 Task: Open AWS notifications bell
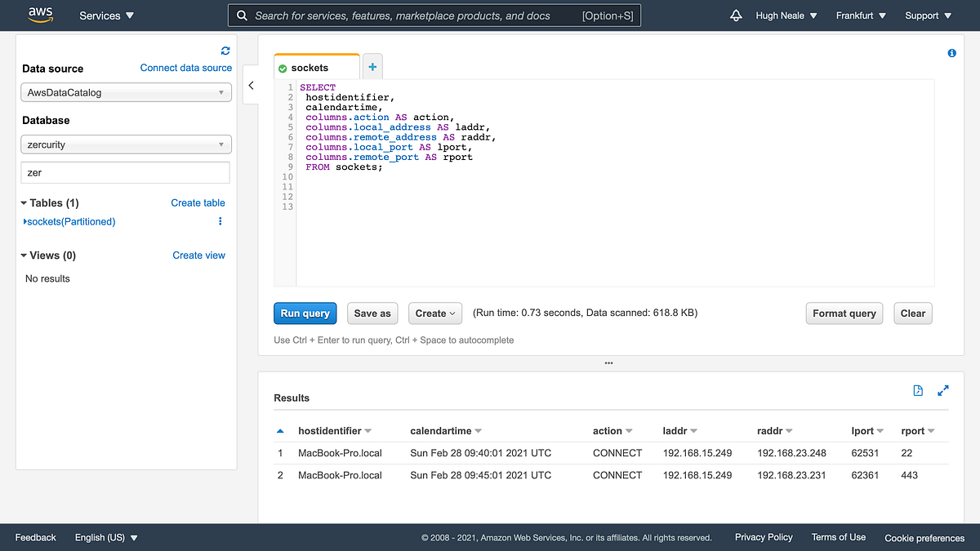pos(736,15)
